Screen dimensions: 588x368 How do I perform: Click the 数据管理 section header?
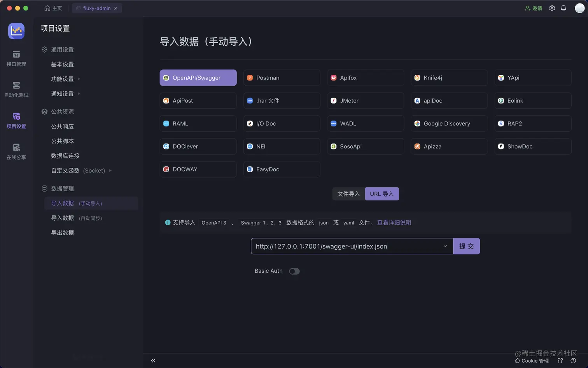point(58,188)
